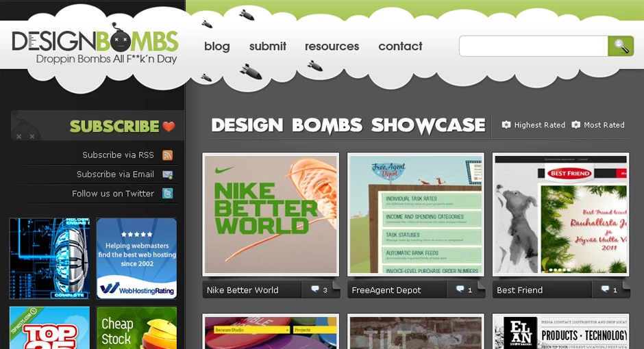Open the Subscribe via RSS link

pyautogui.click(x=118, y=155)
